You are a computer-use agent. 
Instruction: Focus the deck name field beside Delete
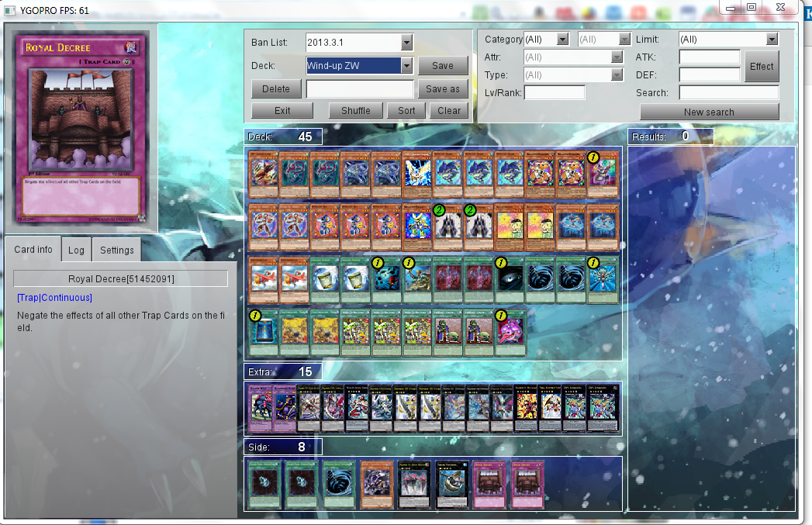click(x=360, y=89)
